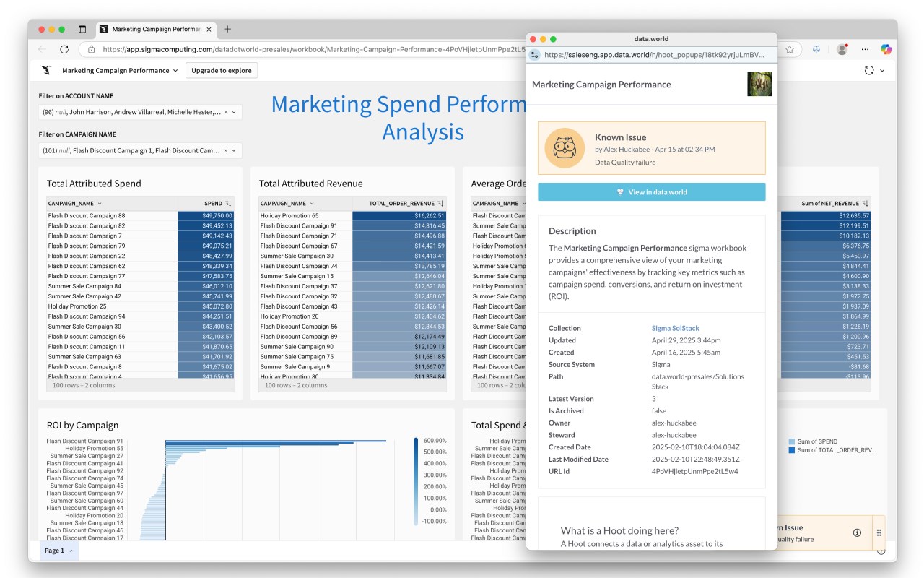Click the Known Issue heading in popup
This screenshot has height=578, width=924.
click(620, 137)
